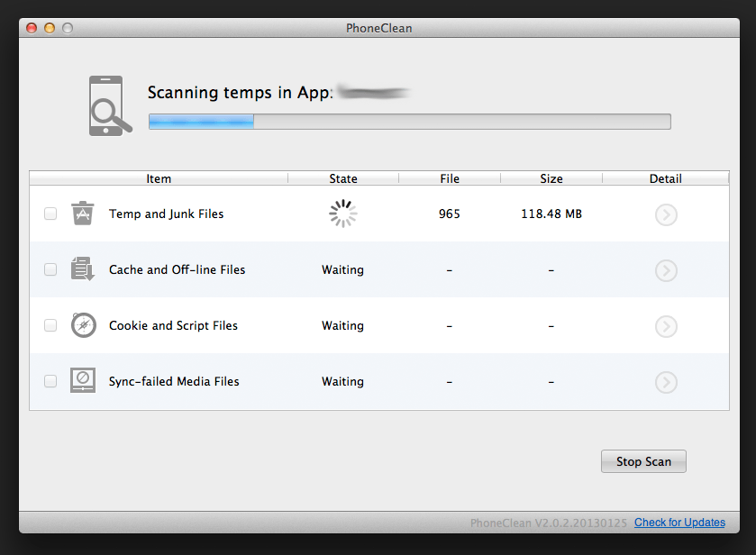Screen dimensions: 756x555
Task: Open detail arrow for Cookie and Script Files
Action: point(666,326)
